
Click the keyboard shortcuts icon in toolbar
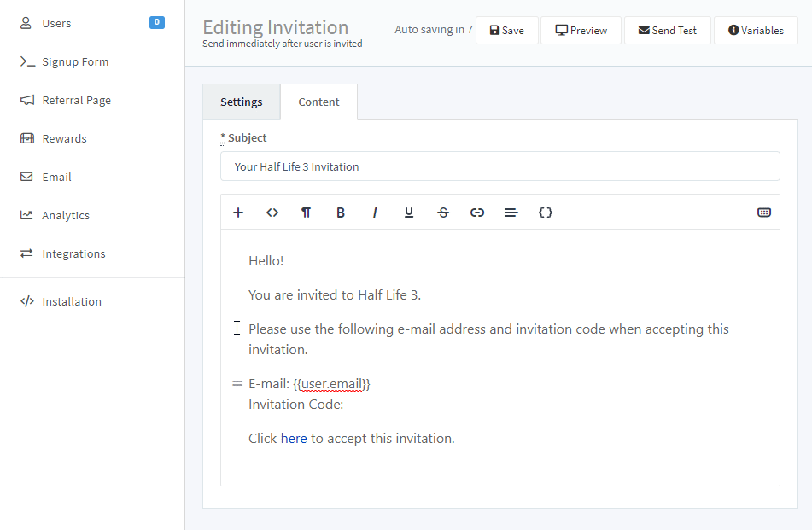[x=764, y=213]
